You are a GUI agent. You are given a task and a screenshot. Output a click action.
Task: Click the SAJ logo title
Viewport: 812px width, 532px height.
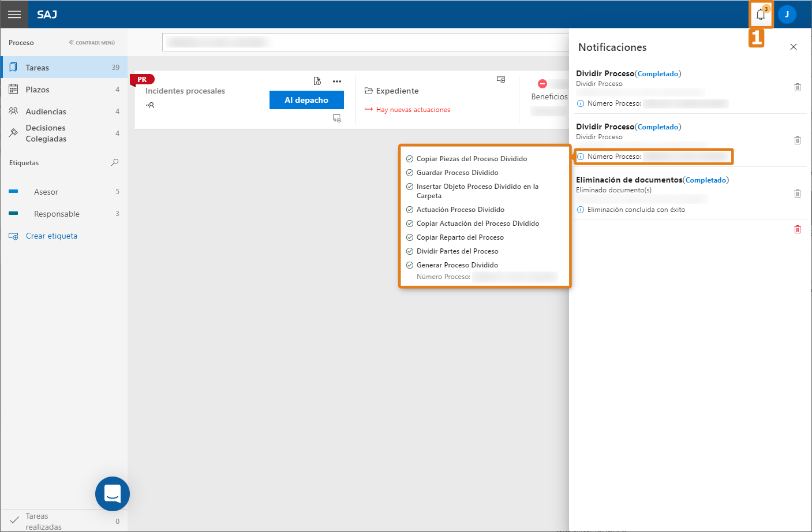pyautogui.click(x=47, y=14)
